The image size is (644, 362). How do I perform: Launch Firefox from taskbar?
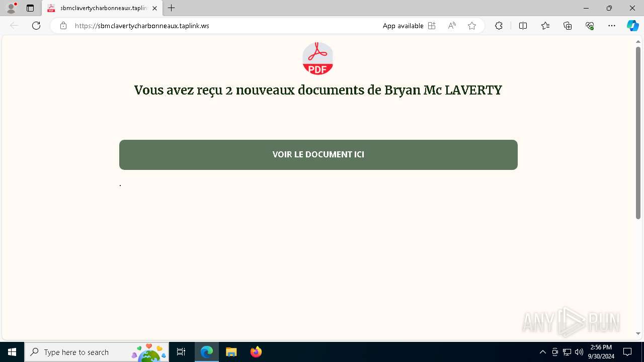click(256, 352)
